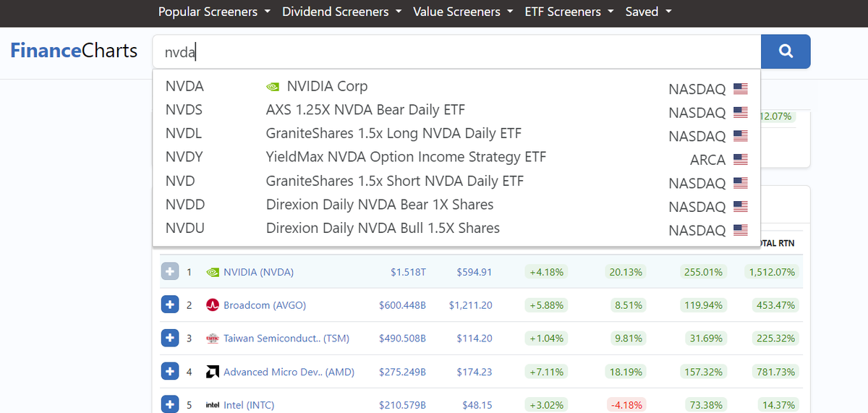The height and width of the screenshot is (413, 868).
Task: Click Intel market cap $210.579B
Action: point(402,405)
